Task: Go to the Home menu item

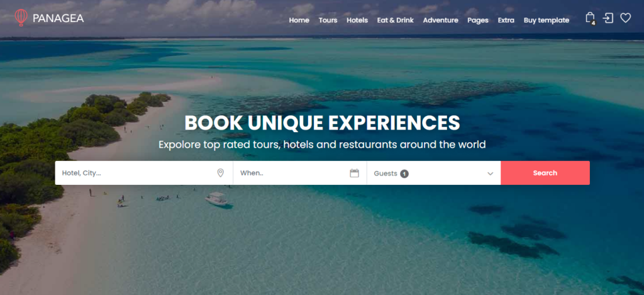Action: pos(299,20)
